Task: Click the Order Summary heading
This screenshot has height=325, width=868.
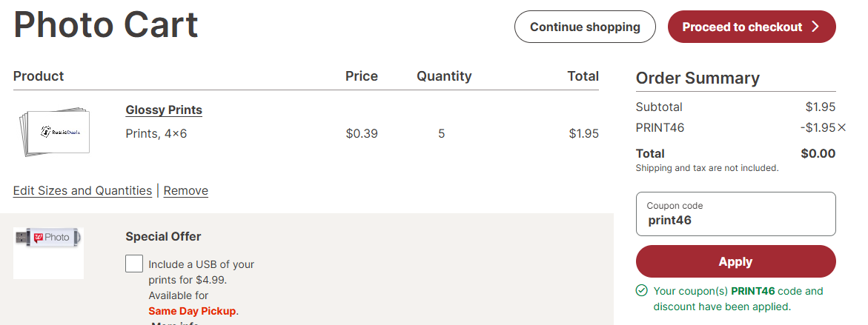Action: tap(698, 78)
